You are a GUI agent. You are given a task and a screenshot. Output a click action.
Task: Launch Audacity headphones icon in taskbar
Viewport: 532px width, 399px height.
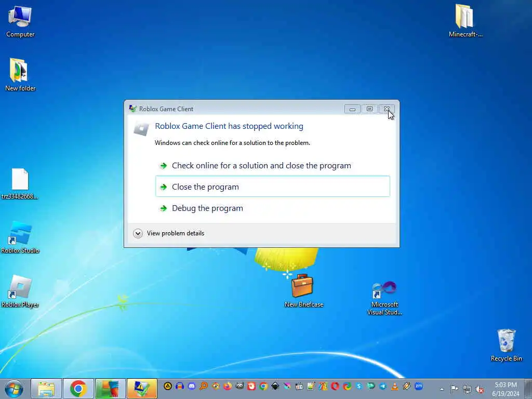pyautogui.click(x=179, y=386)
